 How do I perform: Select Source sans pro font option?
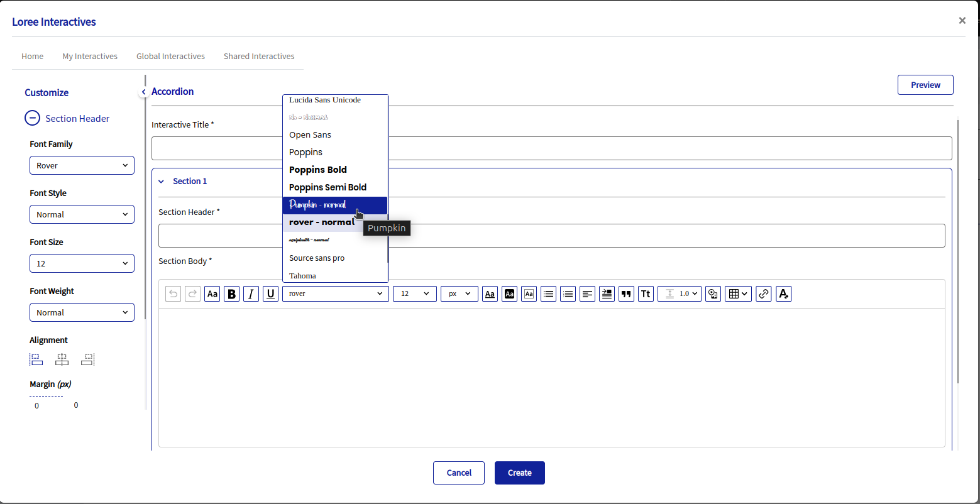coord(335,258)
